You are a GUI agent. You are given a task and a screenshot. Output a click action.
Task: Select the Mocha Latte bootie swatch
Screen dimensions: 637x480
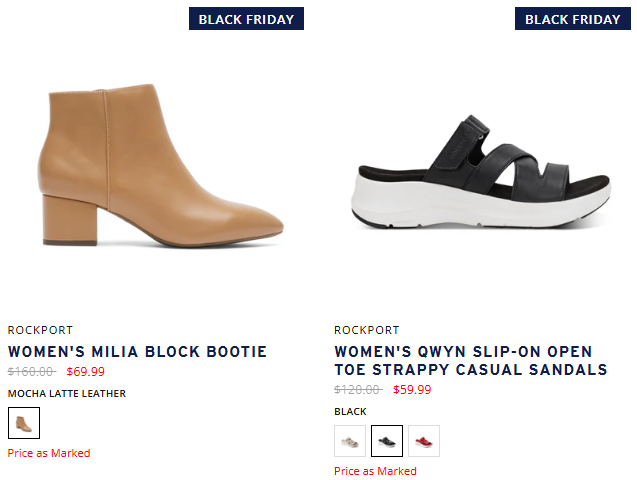[x=23, y=423]
